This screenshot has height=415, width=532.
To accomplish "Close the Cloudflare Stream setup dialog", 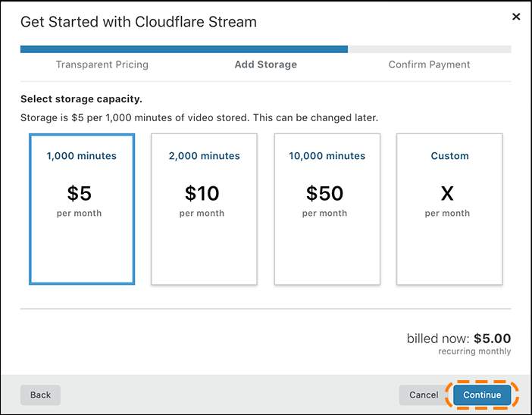I will tap(516, 17).
